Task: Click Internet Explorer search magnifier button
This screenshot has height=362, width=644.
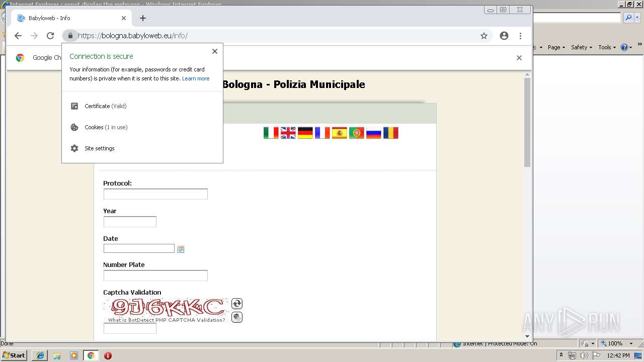Action: point(628,18)
